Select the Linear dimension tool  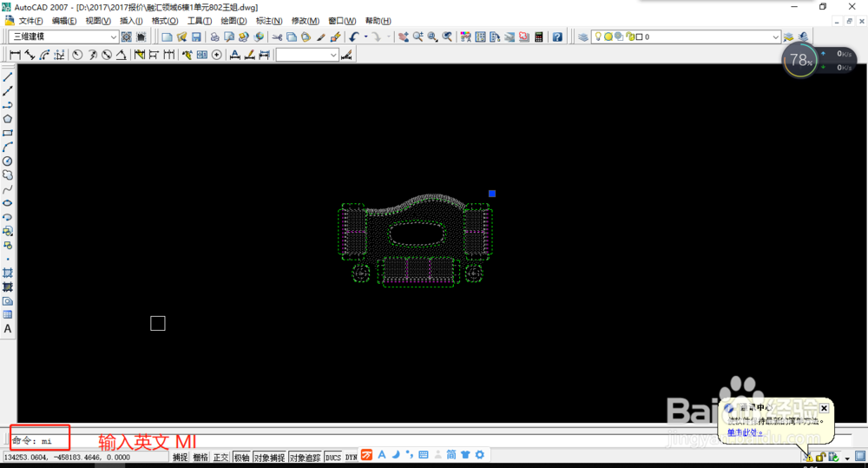click(15, 55)
